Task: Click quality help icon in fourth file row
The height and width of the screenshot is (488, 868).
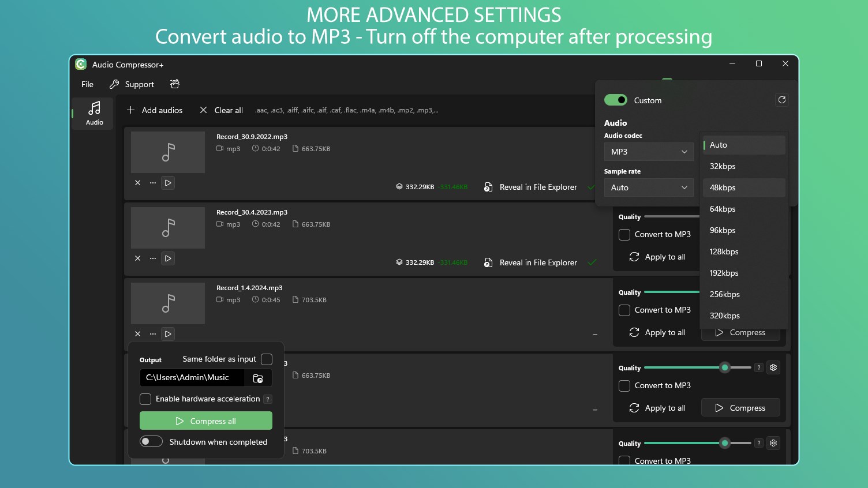Action: [x=759, y=367]
